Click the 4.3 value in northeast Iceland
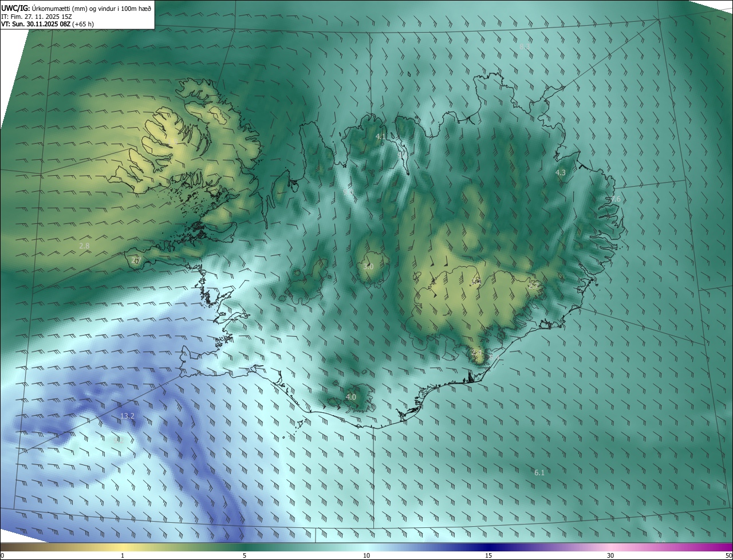 tap(561, 172)
